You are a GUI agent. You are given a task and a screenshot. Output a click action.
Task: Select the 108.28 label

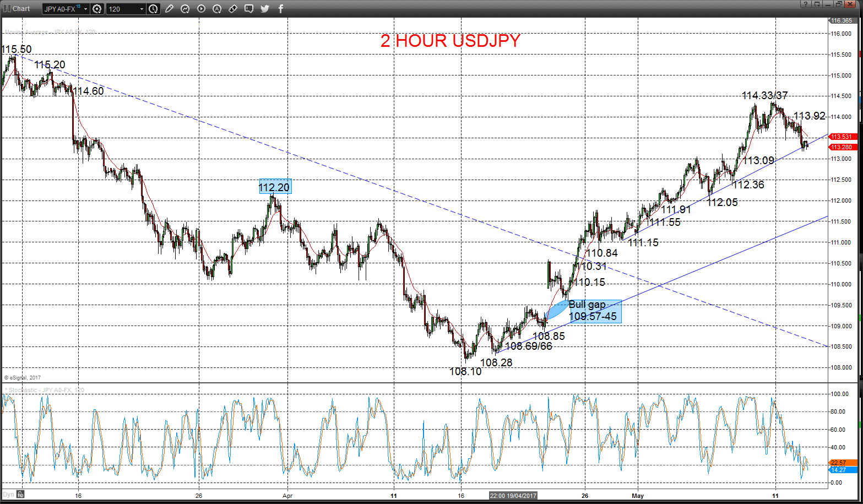coord(496,362)
